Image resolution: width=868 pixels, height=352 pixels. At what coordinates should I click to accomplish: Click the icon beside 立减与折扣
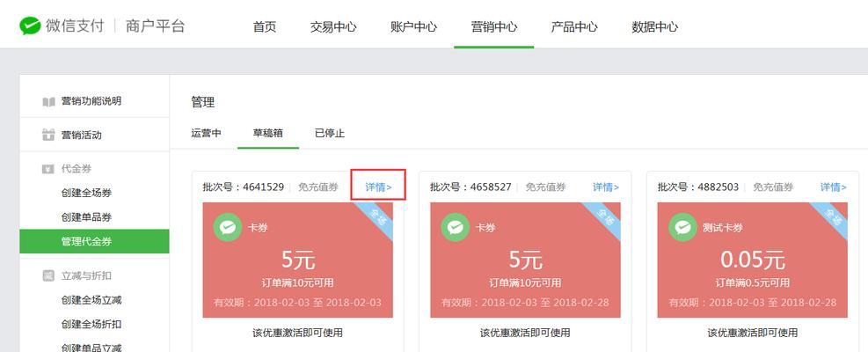pyautogui.click(x=48, y=275)
